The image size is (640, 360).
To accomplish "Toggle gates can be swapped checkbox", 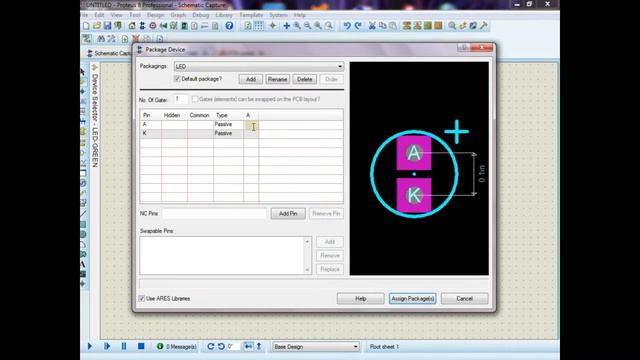I will tap(195, 99).
